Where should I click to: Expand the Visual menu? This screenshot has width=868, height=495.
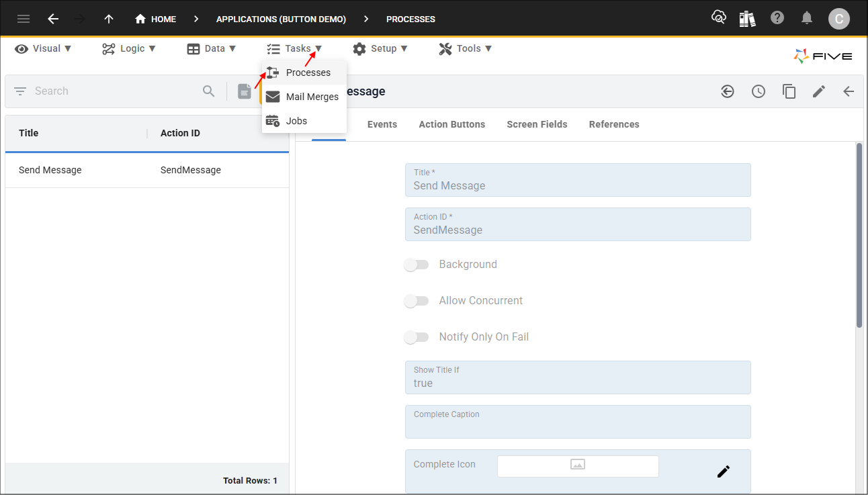coord(43,48)
